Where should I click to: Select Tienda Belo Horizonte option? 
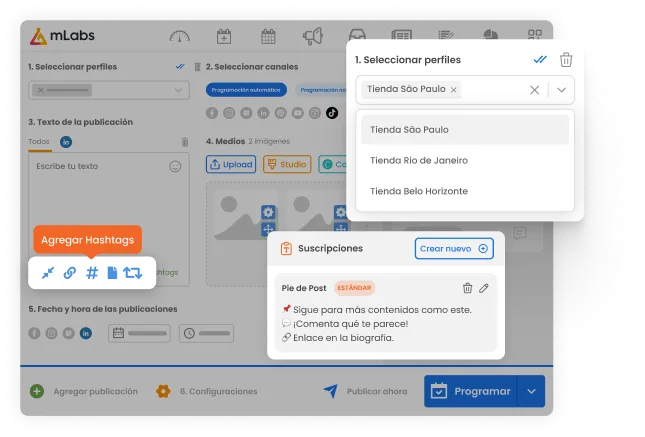coord(418,191)
